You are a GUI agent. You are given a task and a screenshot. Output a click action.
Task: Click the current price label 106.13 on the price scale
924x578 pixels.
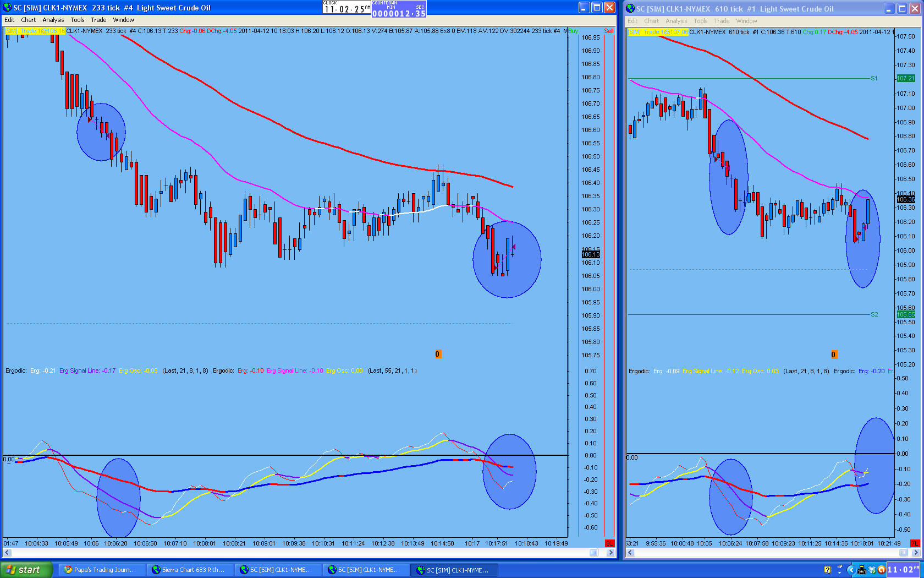click(x=591, y=254)
